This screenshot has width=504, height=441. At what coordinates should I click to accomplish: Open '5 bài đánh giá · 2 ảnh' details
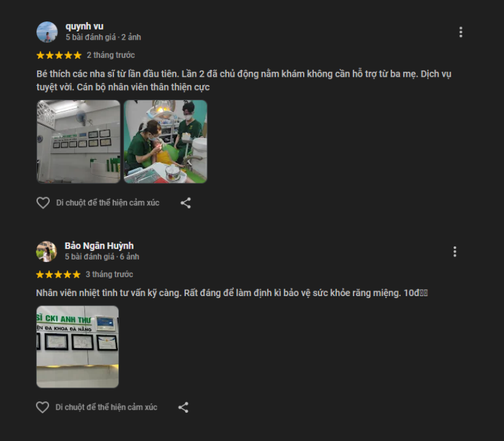(x=103, y=37)
